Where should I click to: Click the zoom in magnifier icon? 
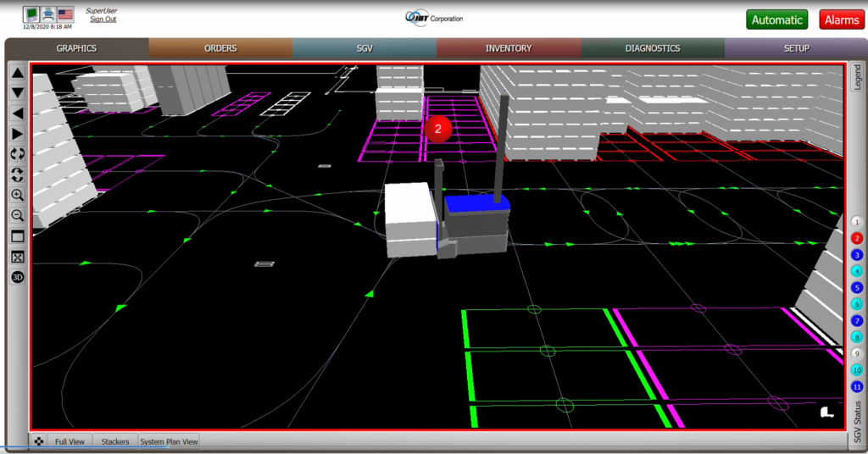17,195
